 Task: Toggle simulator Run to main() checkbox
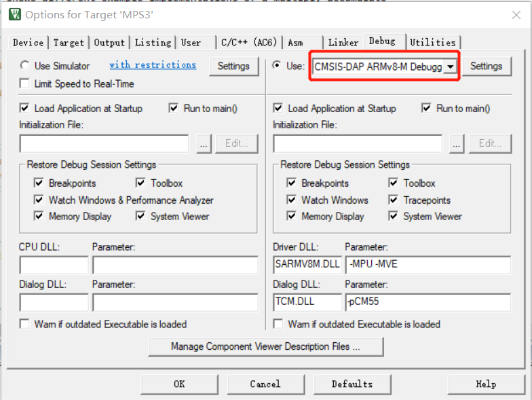pos(174,109)
